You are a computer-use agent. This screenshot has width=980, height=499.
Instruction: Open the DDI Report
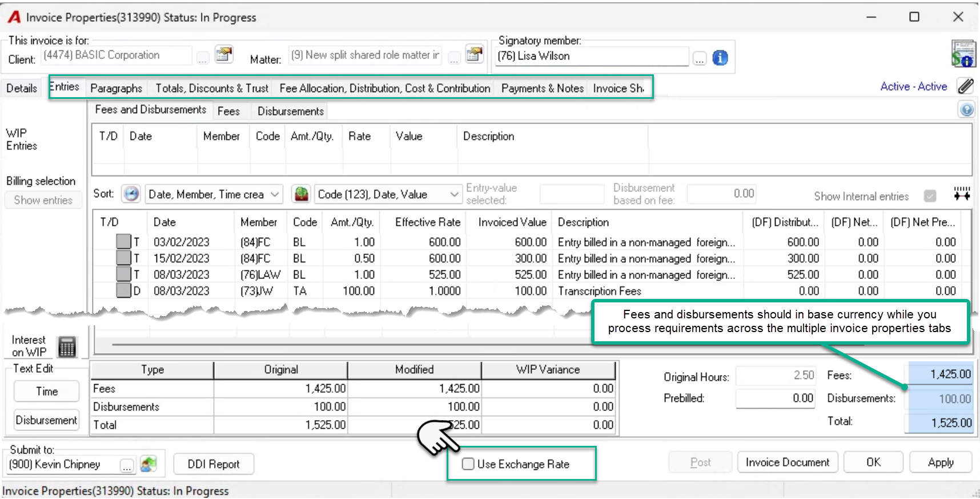pyautogui.click(x=214, y=464)
